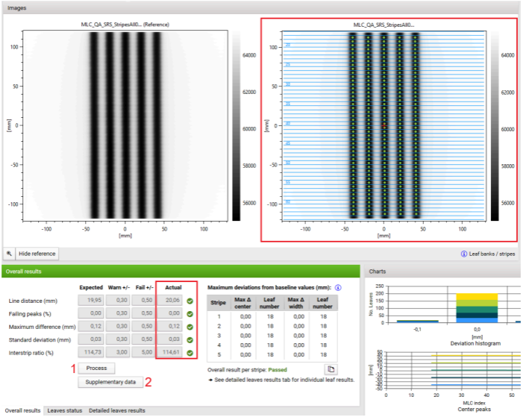Switch to the Leaves status tab
The image size is (523, 420).
coord(64,410)
